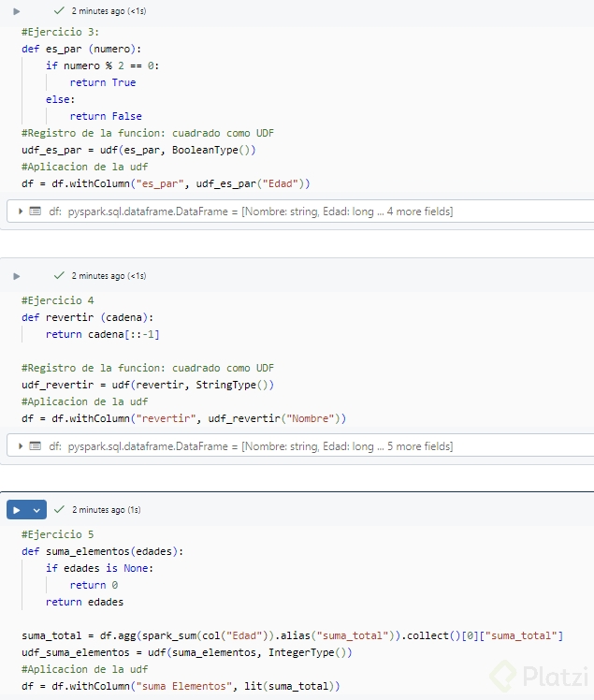Click the 'if edades is None:' line

[x=99, y=568]
